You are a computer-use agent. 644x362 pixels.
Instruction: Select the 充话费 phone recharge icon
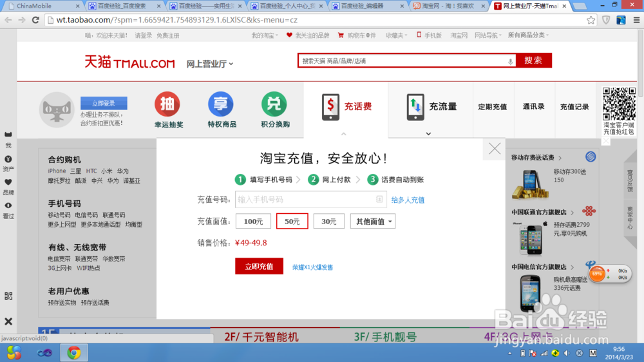pyautogui.click(x=330, y=107)
